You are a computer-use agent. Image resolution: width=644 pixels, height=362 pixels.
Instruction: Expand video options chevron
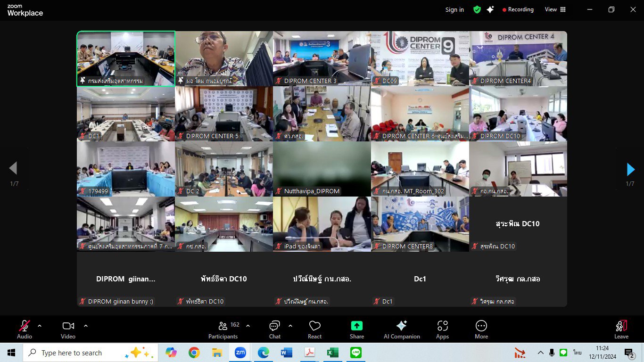[x=86, y=326]
